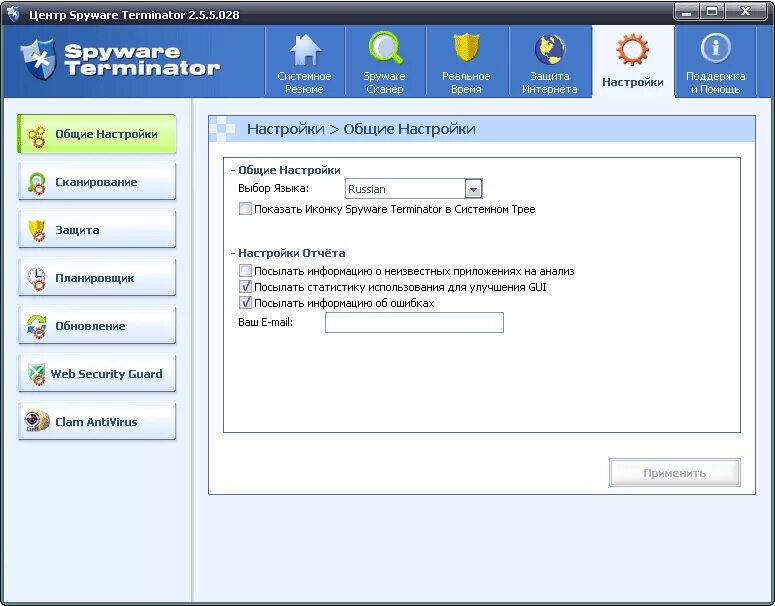This screenshot has height=606, width=775.
Task: Click the house icon for Системное Резюме
Action: [305, 50]
